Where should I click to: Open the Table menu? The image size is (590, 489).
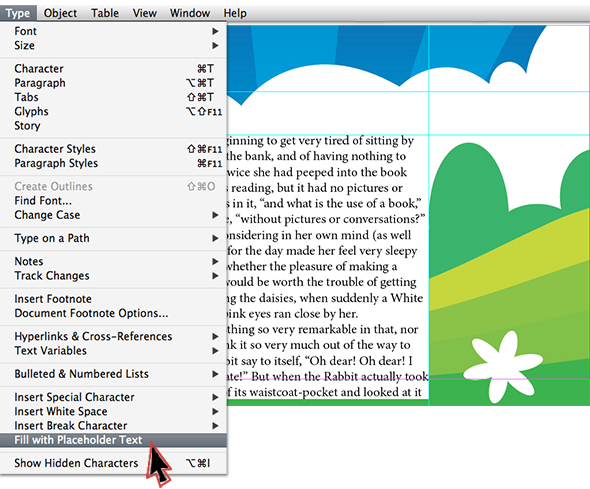(x=105, y=13)
